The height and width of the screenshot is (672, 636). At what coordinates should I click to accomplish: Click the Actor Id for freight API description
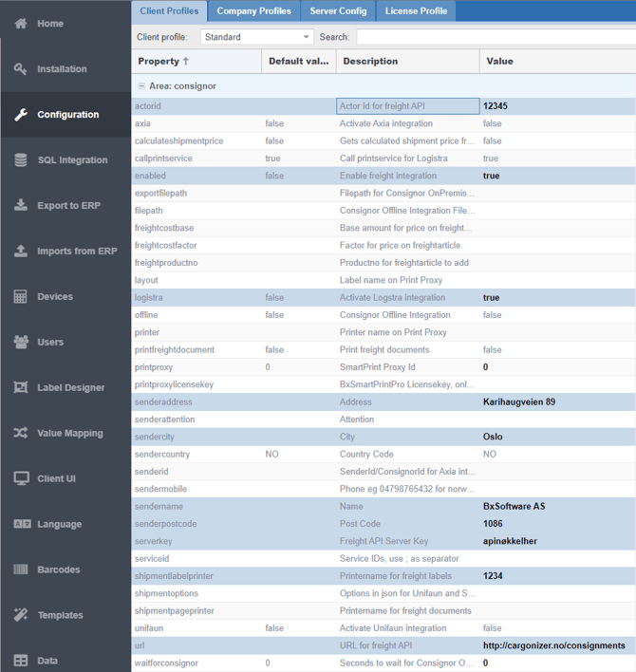click(383, 106)
